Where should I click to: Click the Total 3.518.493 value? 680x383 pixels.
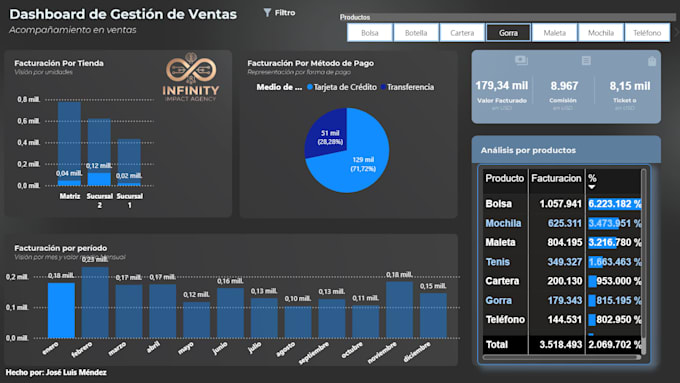point(560,345)
